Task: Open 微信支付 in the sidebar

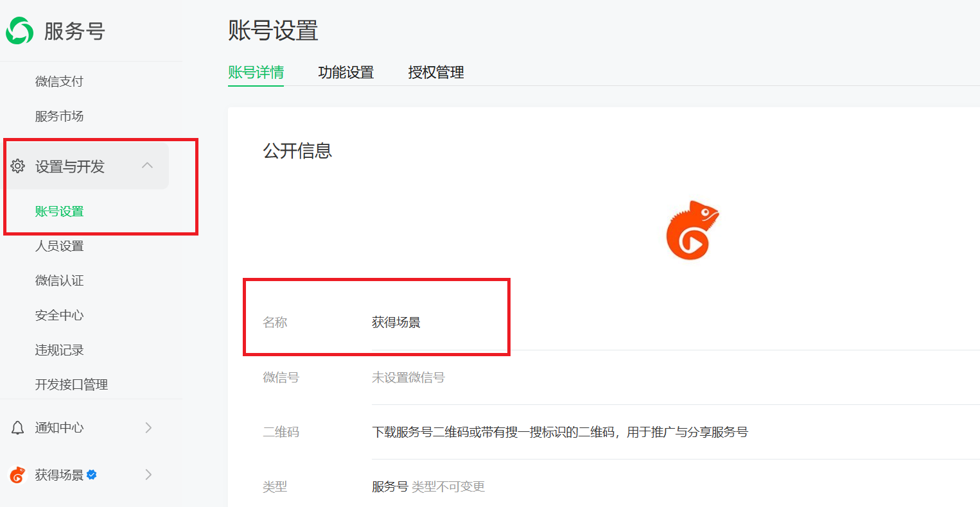Action: pos(59,82)
